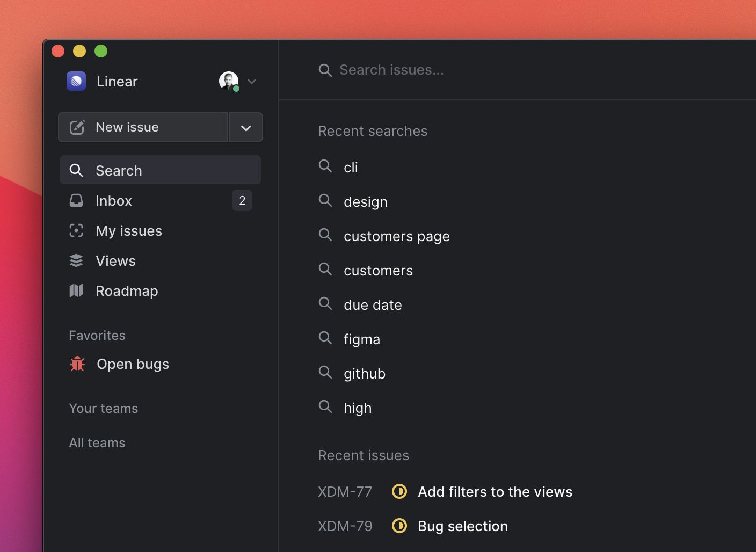Click the magnifier icon in the search bar
The height and width of the screenshot is (552, 756).
tap(325, 70)
